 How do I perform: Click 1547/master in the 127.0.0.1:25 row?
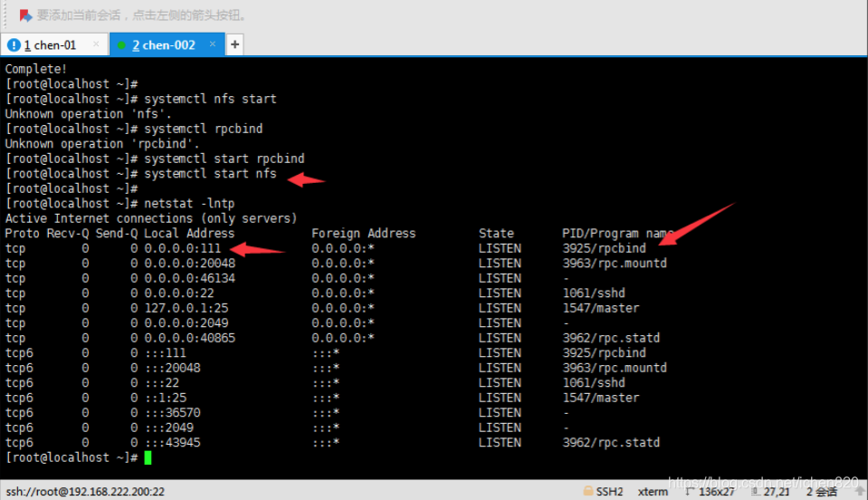click(x=601, y=308)
